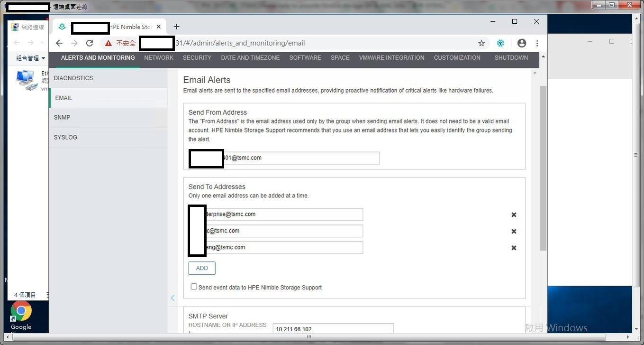
Task: Collapse the left sidebar with the chevron
Action: point(172,298)
